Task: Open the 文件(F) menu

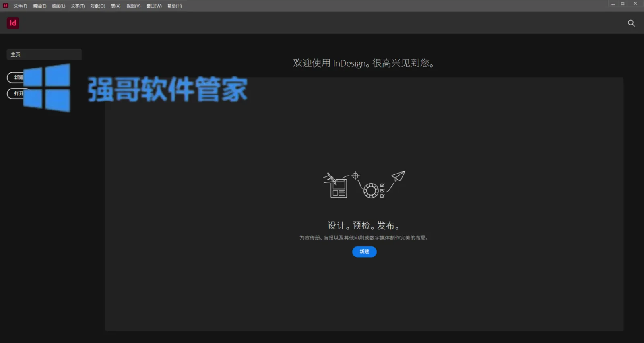Action: [20, 6]
